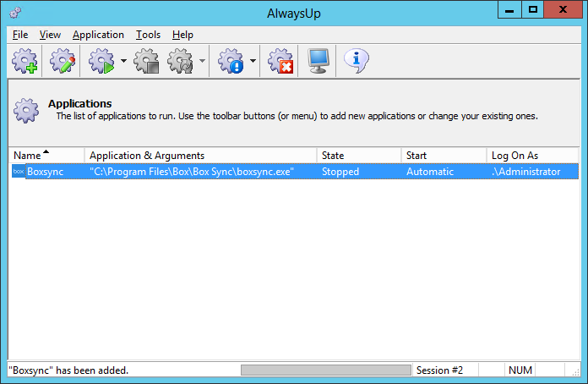Image resolution: width=588 pixels, height=384 pixels.
Task: Expand the dropdown arrow beside exclamation gear
Action: [253, 61]
